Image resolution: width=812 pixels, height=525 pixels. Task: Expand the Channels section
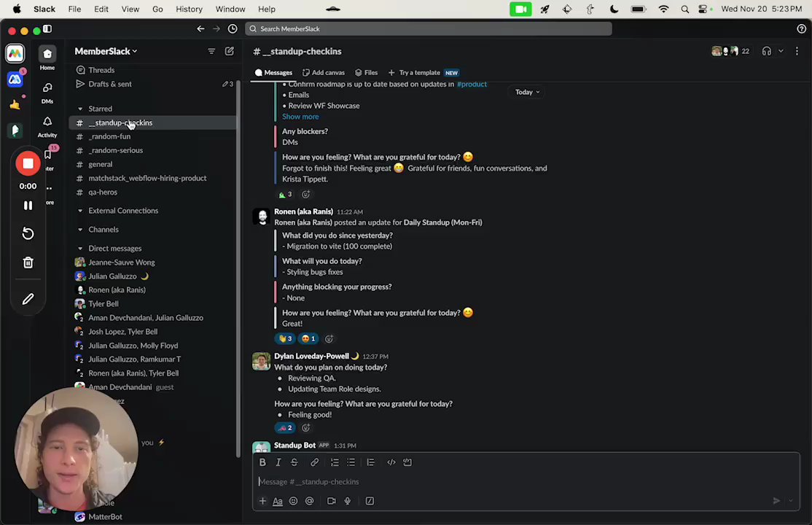click(x=80, y=230)
